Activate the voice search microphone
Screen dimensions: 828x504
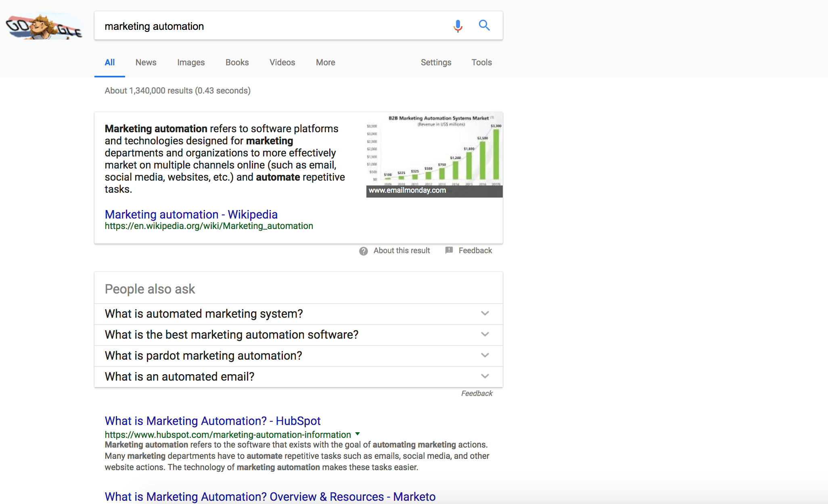(x=458, y=25)
